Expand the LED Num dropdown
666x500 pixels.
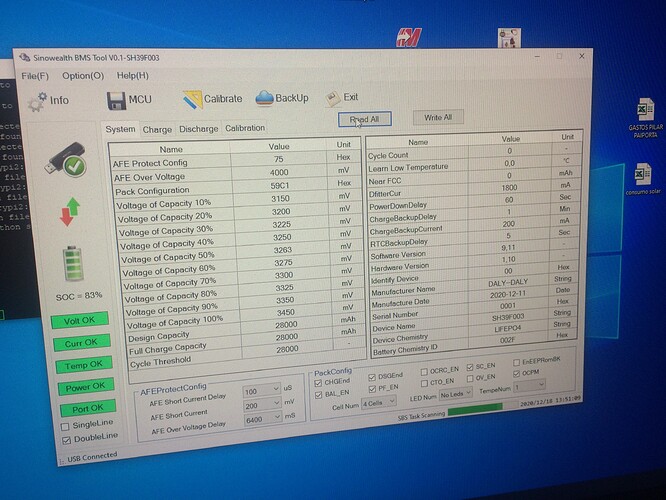click(x=455, y=394)
